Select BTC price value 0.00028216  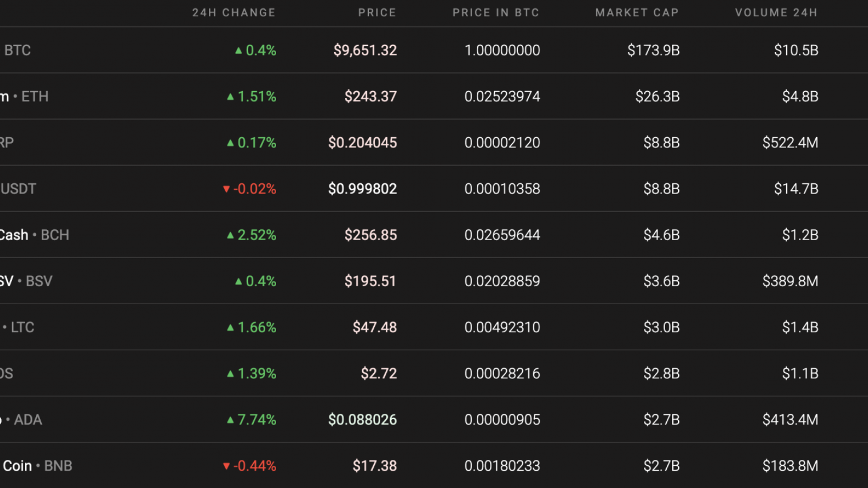point(502,373)
